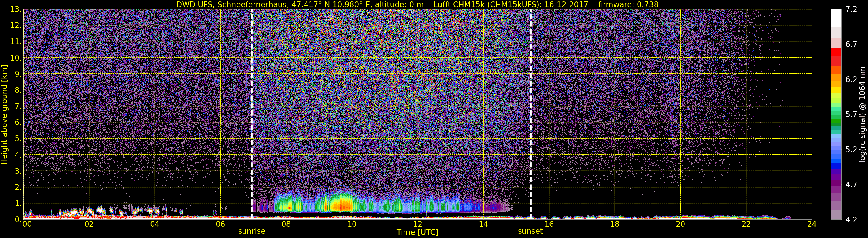Viewport: 868px width, 238px height.
Task: Click time axis tick "22"
Action: click(746, 224)
